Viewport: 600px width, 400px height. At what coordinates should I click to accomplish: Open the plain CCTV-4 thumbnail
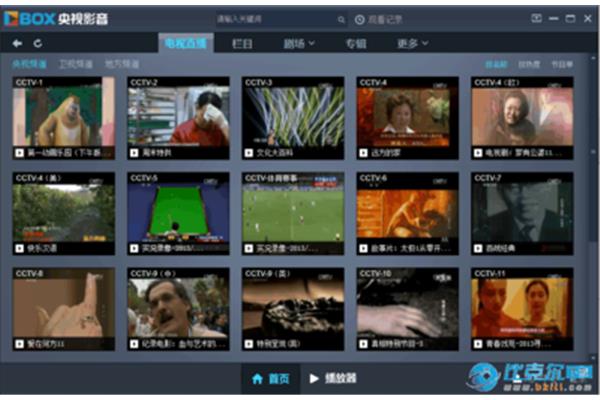click(x=408, y=118)
